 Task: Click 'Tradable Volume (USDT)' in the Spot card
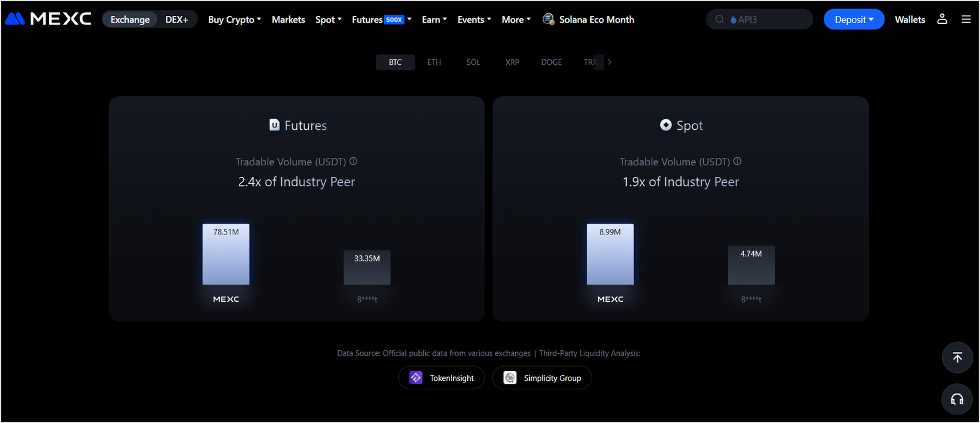[675, 162]
